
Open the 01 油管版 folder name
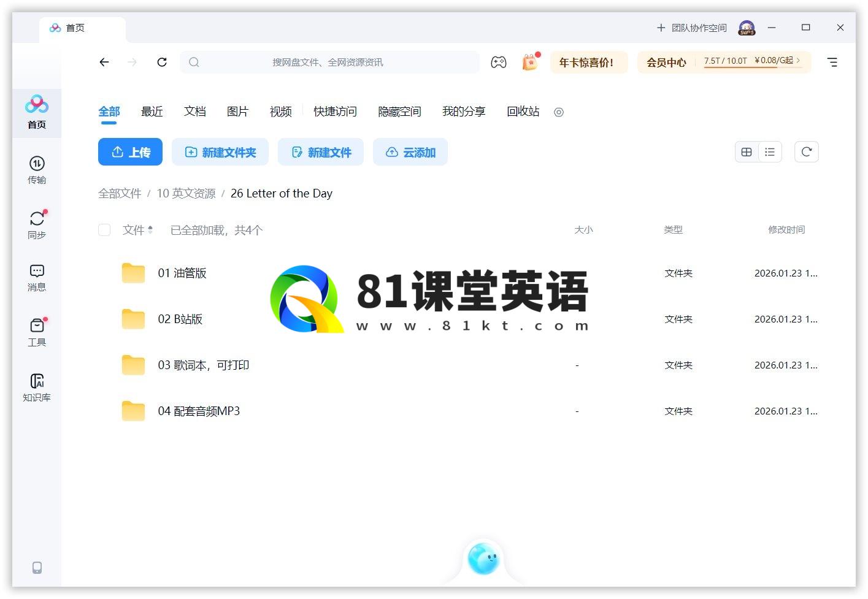coord(182,273)
